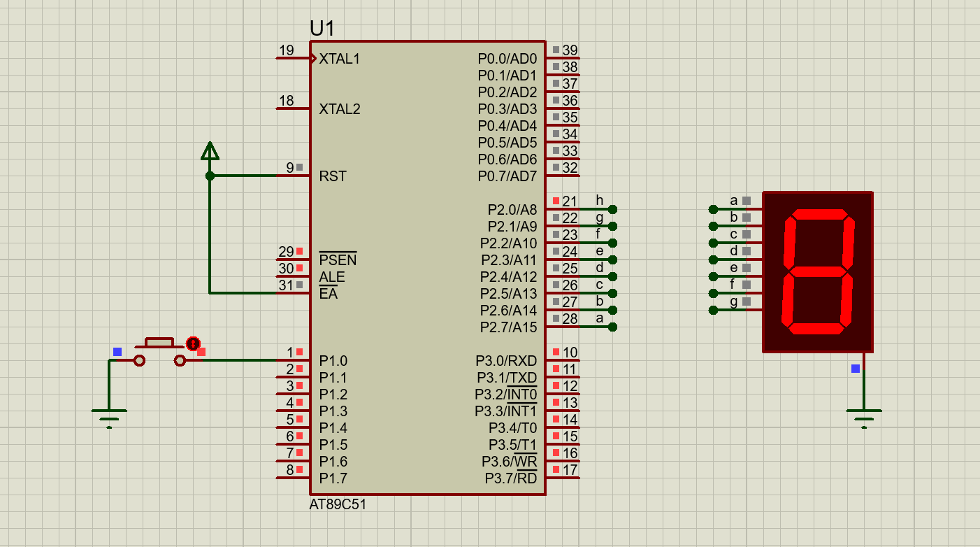This screenshot has height=547, width=980.
Task: Click the XTAL2 pin 18
Action: [293, 108]
